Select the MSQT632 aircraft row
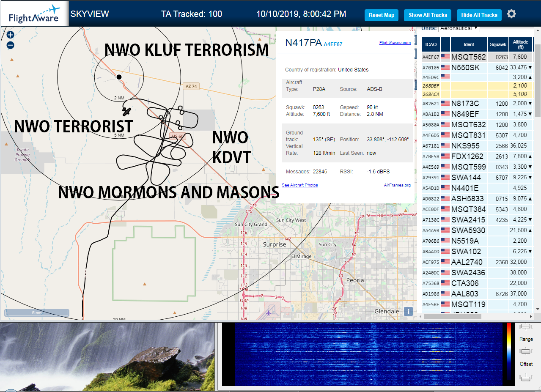This screenshot has height=392, width=541. [478, 124]
